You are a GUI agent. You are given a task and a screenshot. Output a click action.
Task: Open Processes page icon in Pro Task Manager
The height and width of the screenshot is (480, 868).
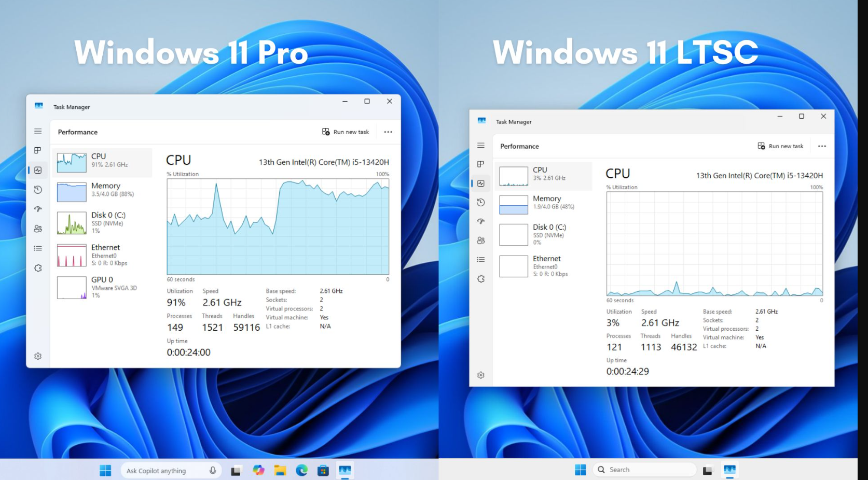(38, 150)
